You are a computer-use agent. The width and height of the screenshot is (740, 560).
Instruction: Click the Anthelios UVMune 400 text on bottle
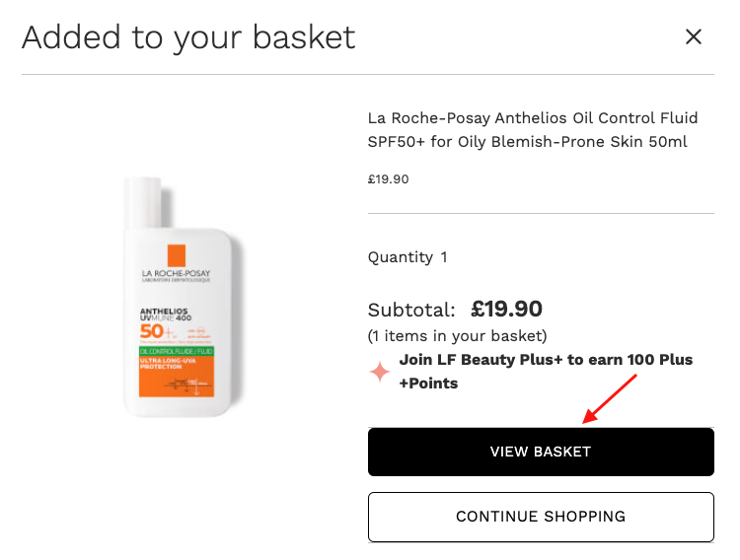tap(165, 315)
